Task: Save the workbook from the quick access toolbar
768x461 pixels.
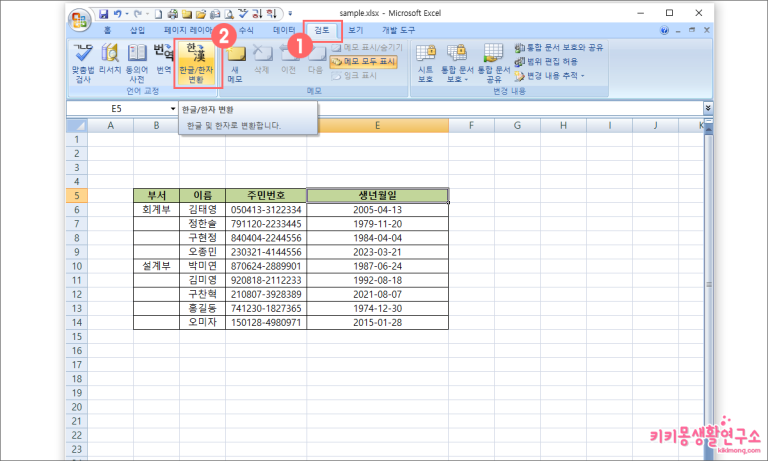Action: click(x=103, y=14)
